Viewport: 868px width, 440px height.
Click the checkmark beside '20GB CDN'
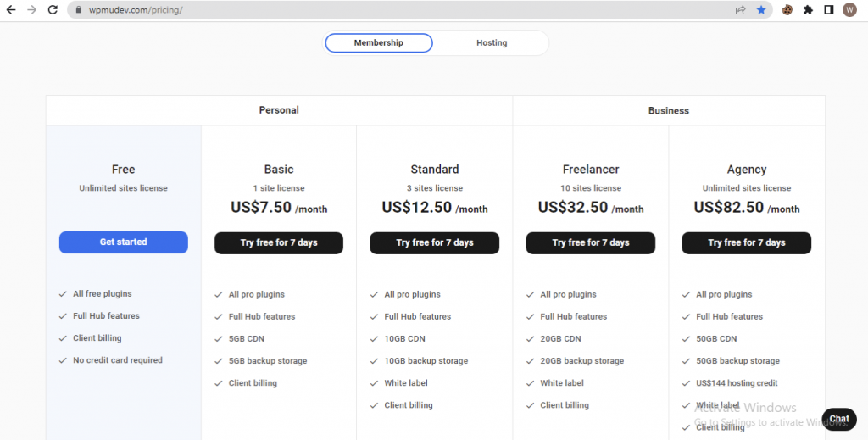(x=531, y=339)
